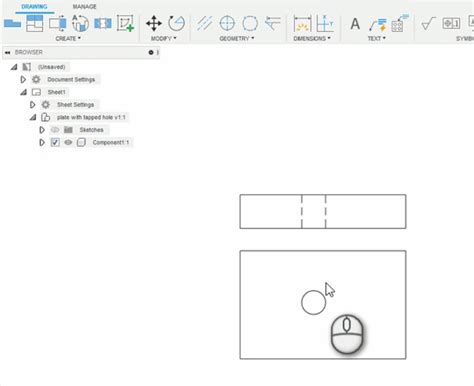474x386 pixels.
Task: Select the Edge Extension tool
Action: tap(273, 23)
